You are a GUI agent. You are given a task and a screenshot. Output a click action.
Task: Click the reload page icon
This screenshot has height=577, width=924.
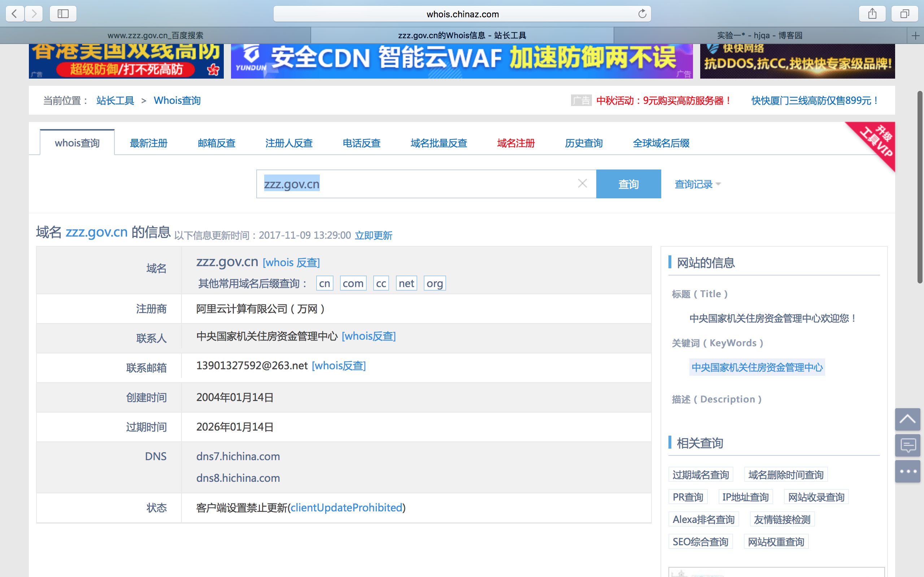642,14
